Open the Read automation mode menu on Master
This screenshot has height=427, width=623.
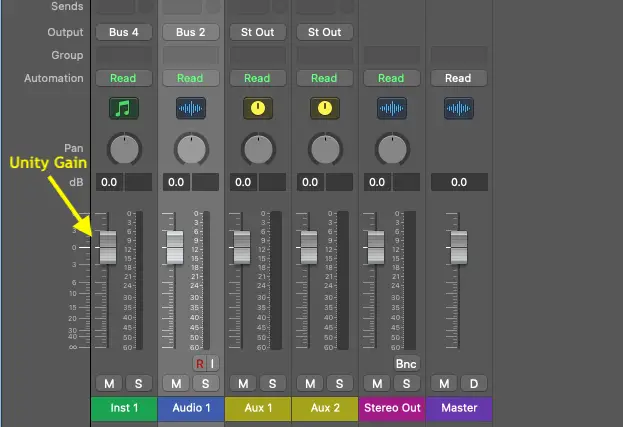coord(458,78)
